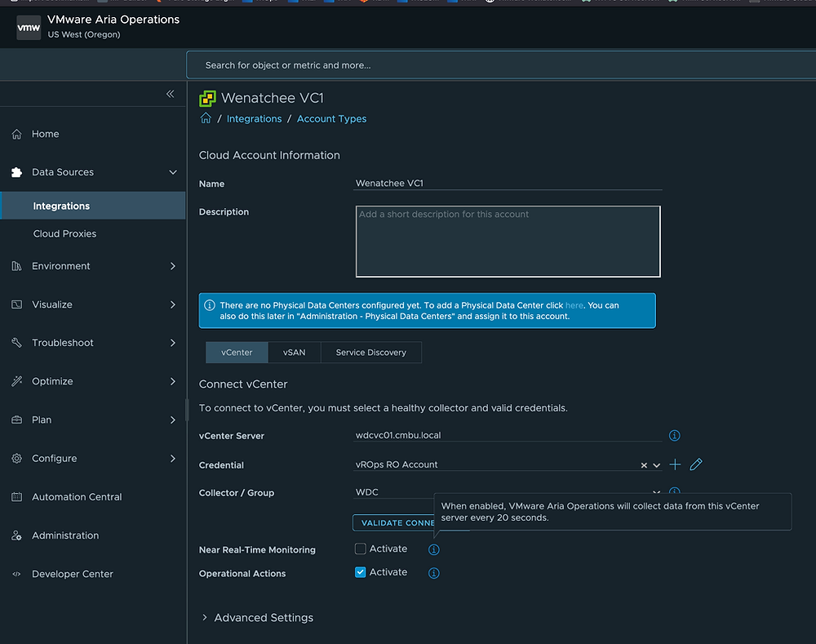This screenshot has height=644, width=816.
Task: Click the Operational Actions label
Action: coord(242,573)
